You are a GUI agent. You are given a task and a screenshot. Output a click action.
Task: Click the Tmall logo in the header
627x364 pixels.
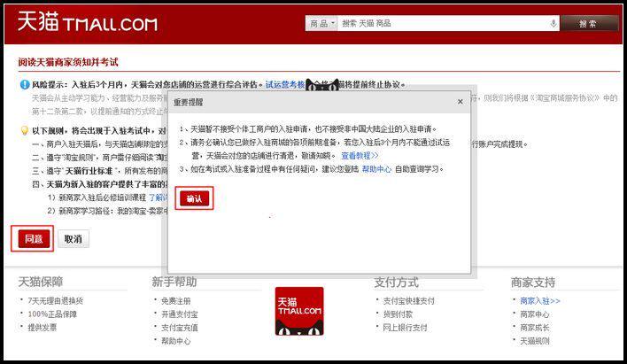coord(88,21)
